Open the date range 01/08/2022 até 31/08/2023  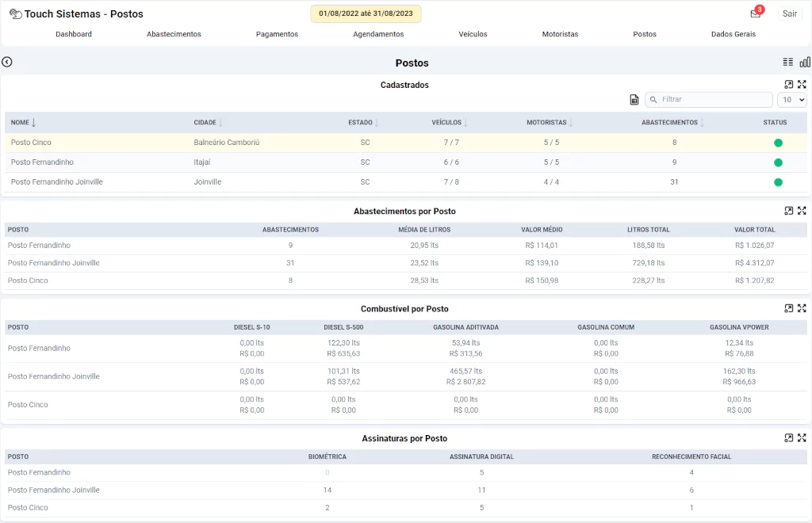366,13
